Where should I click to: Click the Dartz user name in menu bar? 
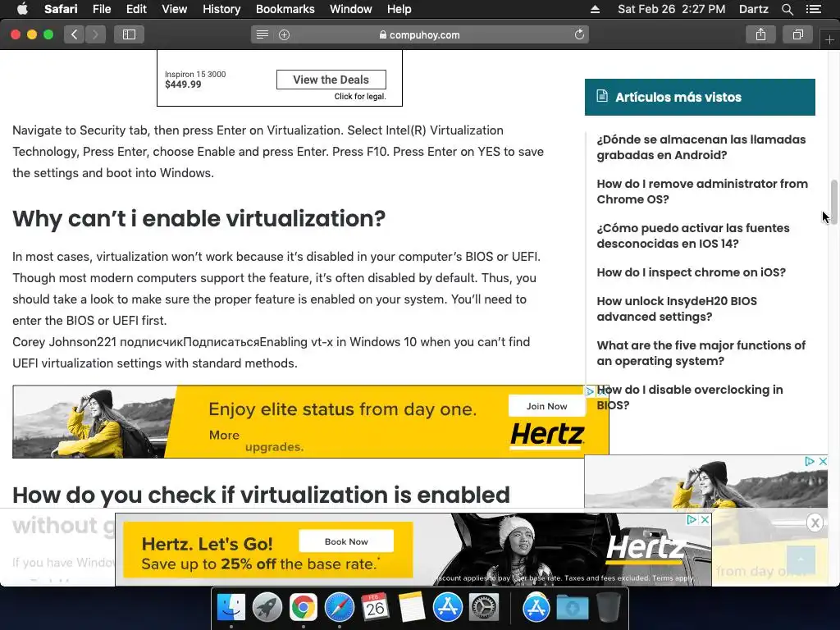(753, 9)
